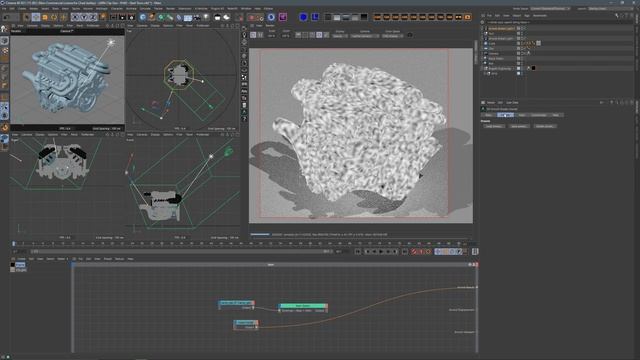Add a Cube primitive from toolbar
Image resolution: width=640 pixels, height=360 pixels.
(x=143, y=17)
